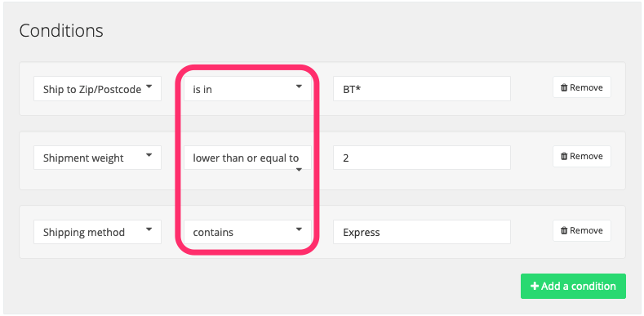Click the plus icon on Add a condition
This screenshot has height=316, width=644.
point(535,286)
